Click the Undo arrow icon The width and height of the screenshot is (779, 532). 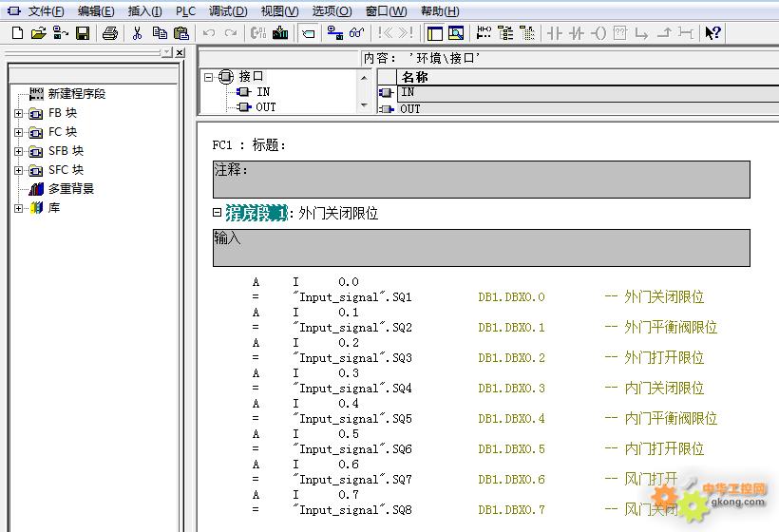209,33
